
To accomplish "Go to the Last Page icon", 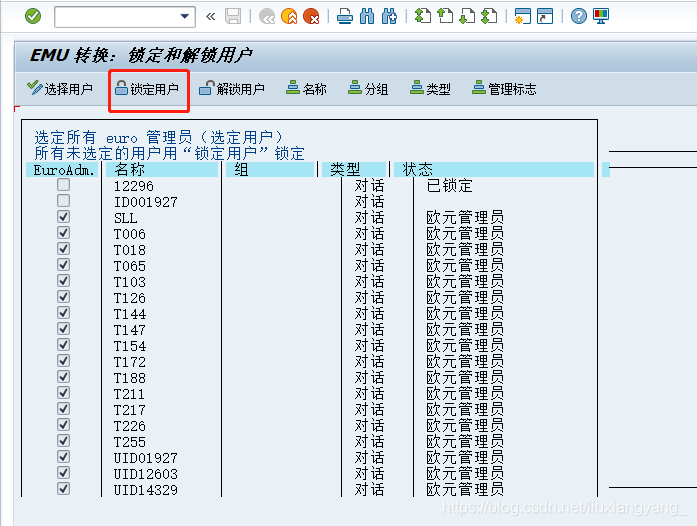I will click(489, 16).
